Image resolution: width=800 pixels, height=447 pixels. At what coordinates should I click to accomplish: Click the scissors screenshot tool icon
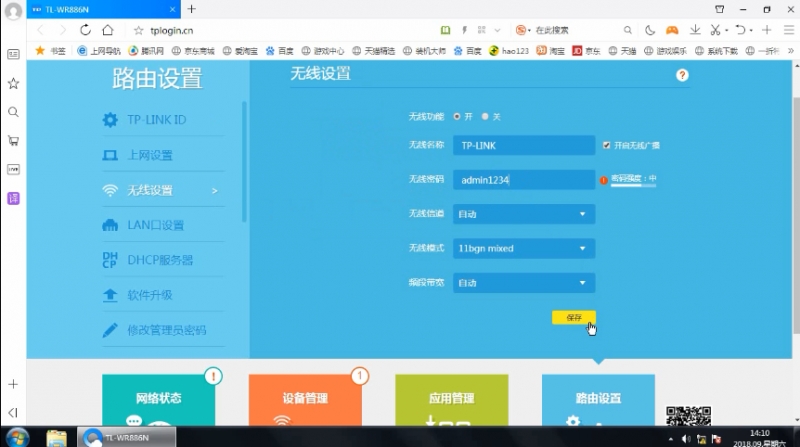pyautogui.click(x=715, y=30)
